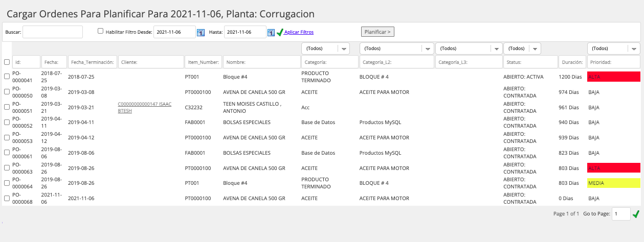Click red ALTA priority cell of PO-0000041
This screenshot has height=242, width=644.
tap(613, 77)
